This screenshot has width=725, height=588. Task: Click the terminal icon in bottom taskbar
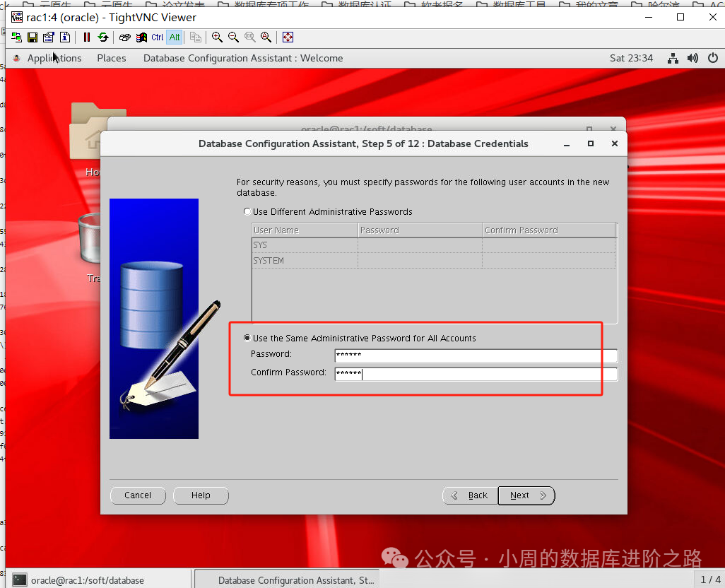tap(19, 580)
